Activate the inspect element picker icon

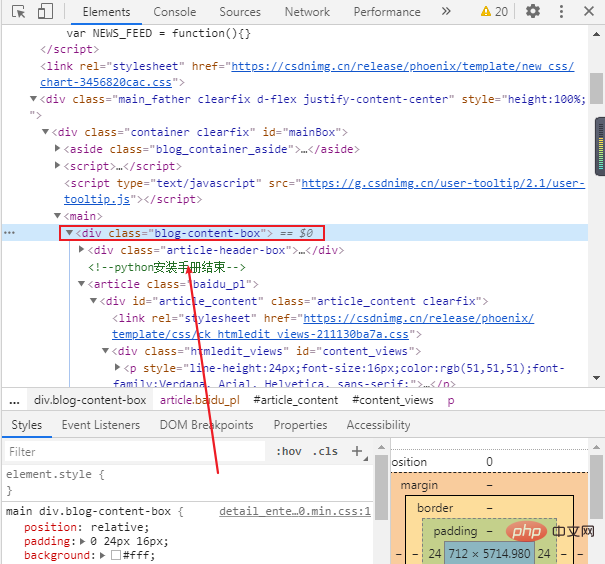tap(18, 12)
